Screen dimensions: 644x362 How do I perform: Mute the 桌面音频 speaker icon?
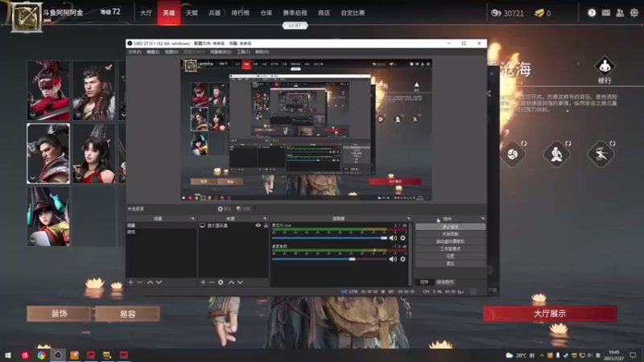pyautogui.click(x=393, y=259)
